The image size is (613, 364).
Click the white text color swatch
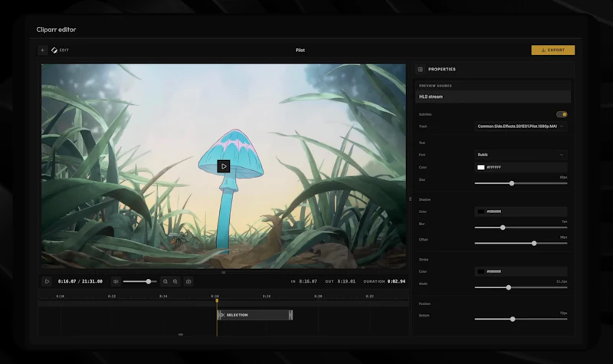[x=481, y=167]
